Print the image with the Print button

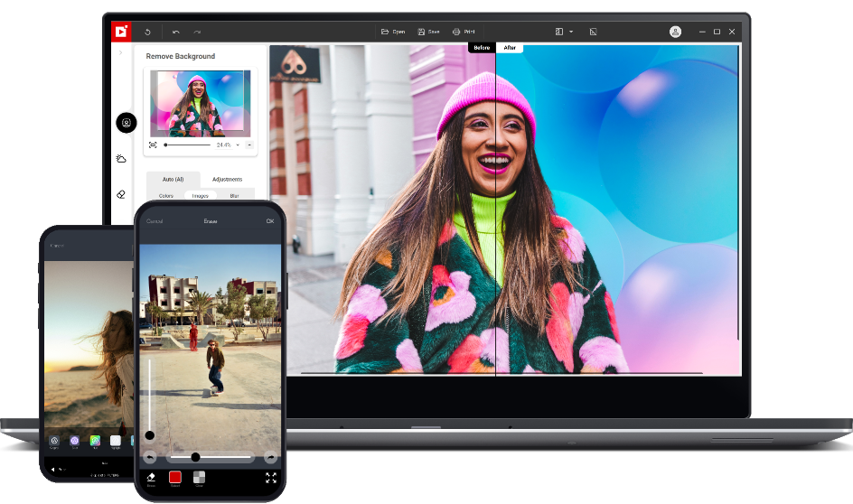(464, 32)
